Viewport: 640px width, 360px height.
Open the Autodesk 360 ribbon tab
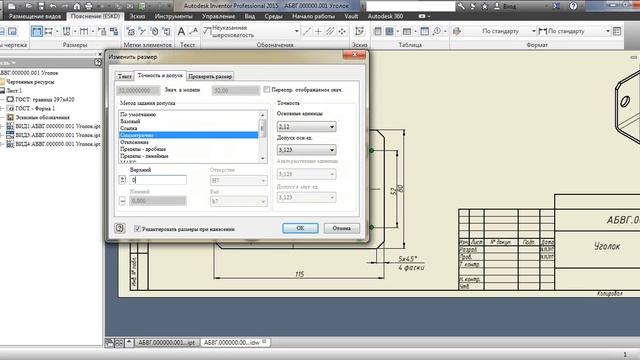(x=385, y=16)
